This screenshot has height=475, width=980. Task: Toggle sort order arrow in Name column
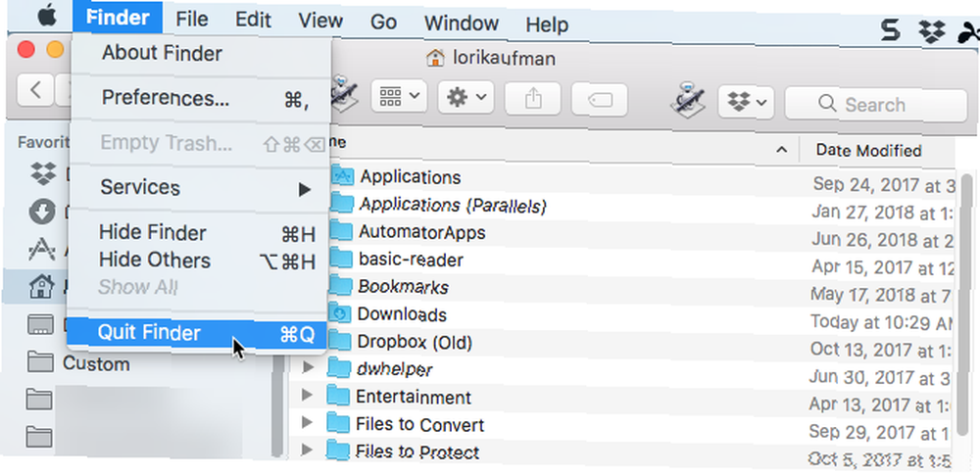tap(781, 150)
